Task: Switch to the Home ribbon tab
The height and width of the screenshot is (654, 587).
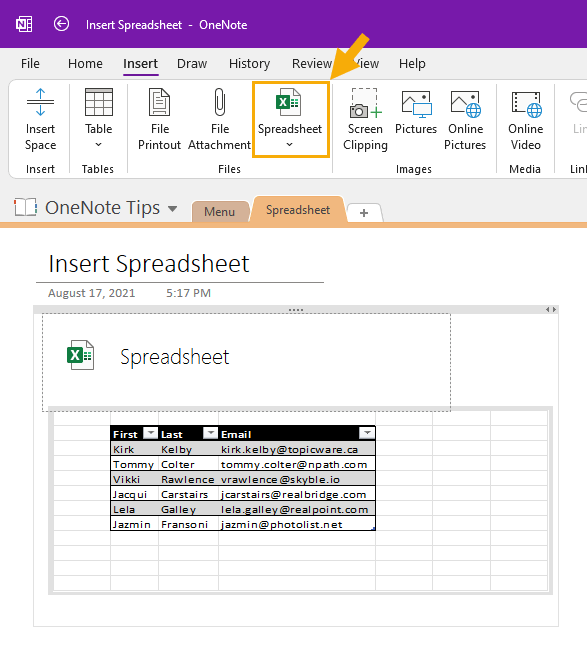Action: pos(85,63)
